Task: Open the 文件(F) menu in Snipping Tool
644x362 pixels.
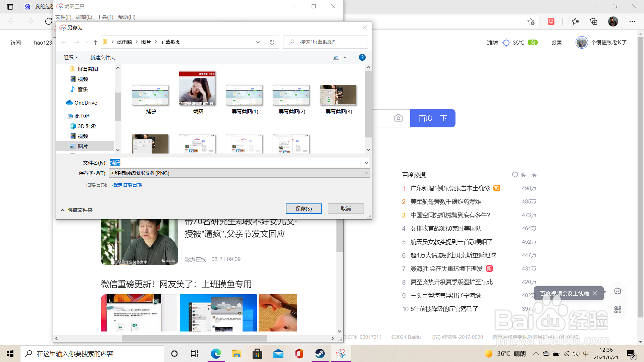Action: click(x=63, y=17)
